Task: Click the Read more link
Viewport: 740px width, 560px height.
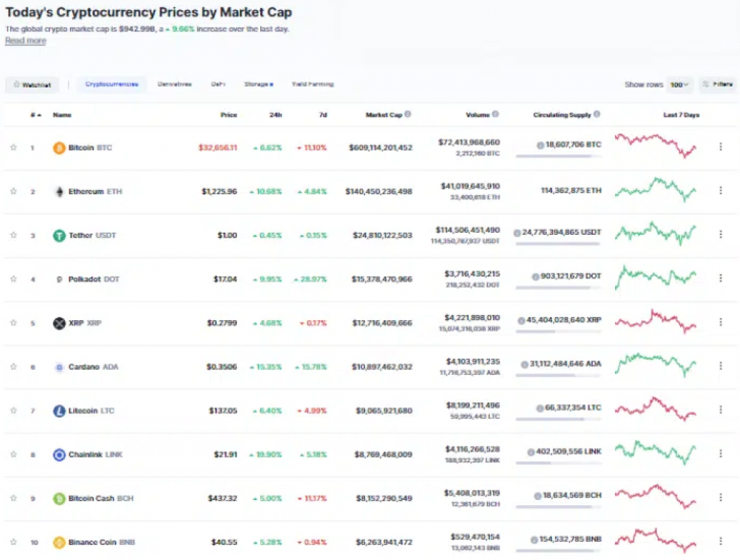Action: [x=25, y=40]
